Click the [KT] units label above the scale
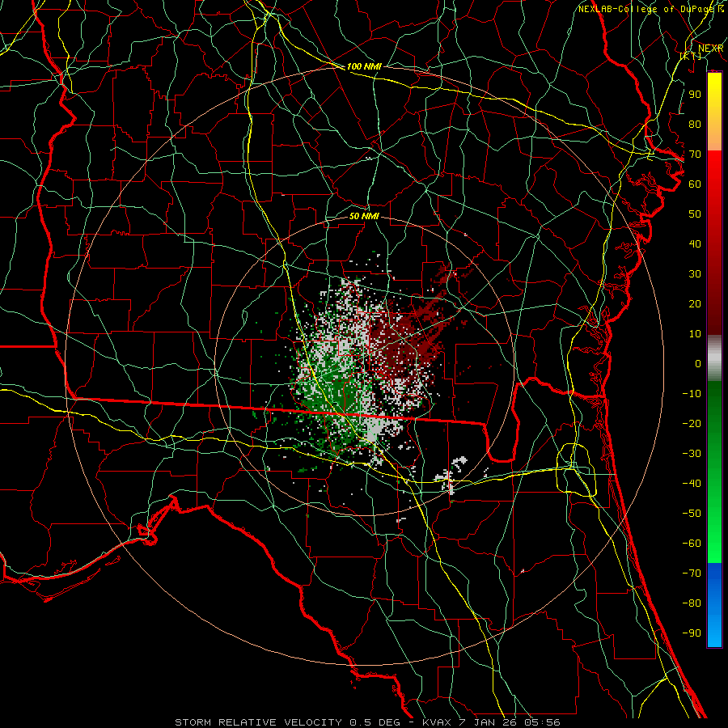This screenshot has height=728, width=728. (691, 56)
